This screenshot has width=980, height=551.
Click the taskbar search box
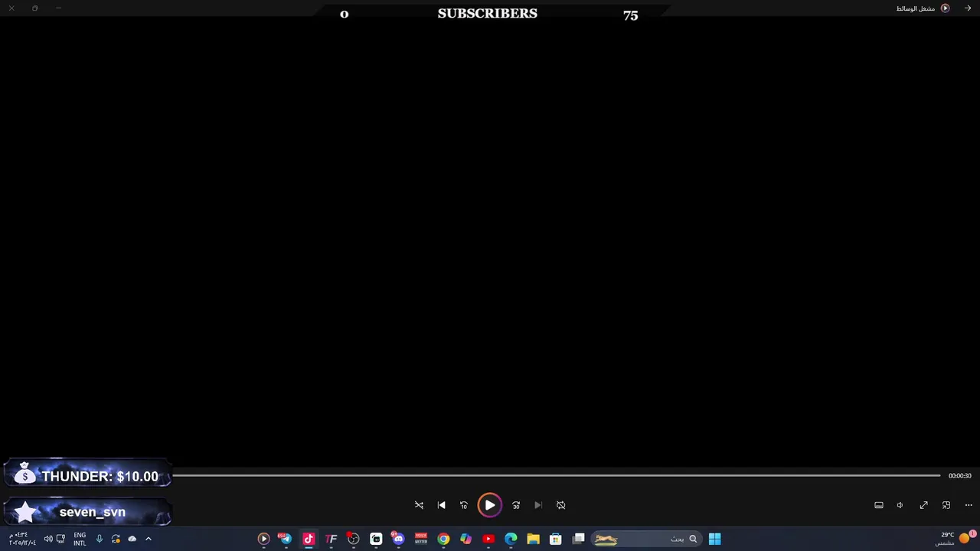pyautogui.click(x=647, y=539)
